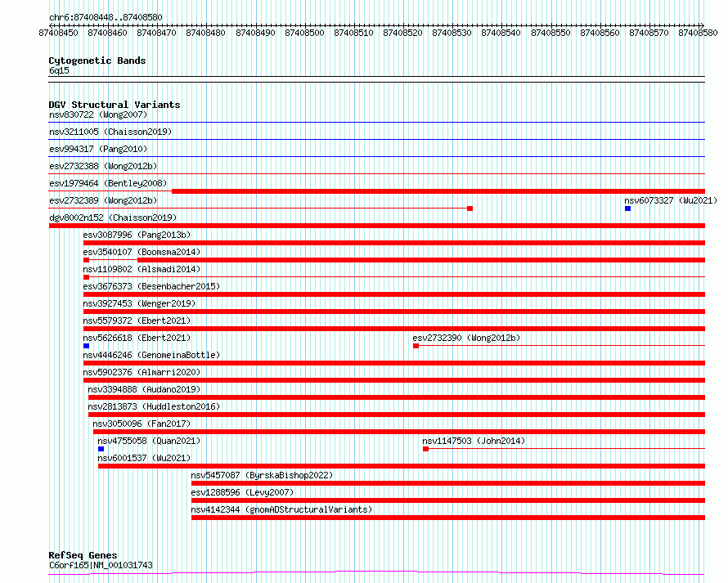Select the esv3676373 (Besenbacher2015) label
This screenshot has width=728, height=583.
[151, 286]
